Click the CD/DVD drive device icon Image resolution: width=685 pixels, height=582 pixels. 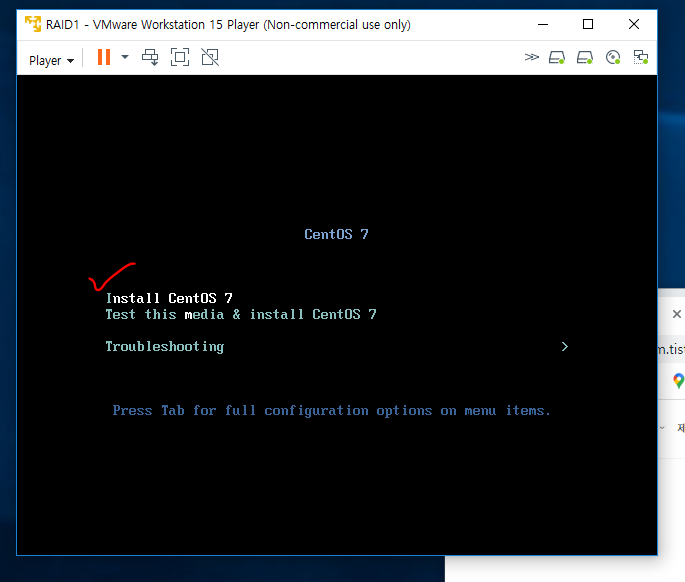(x=613, y=57)
